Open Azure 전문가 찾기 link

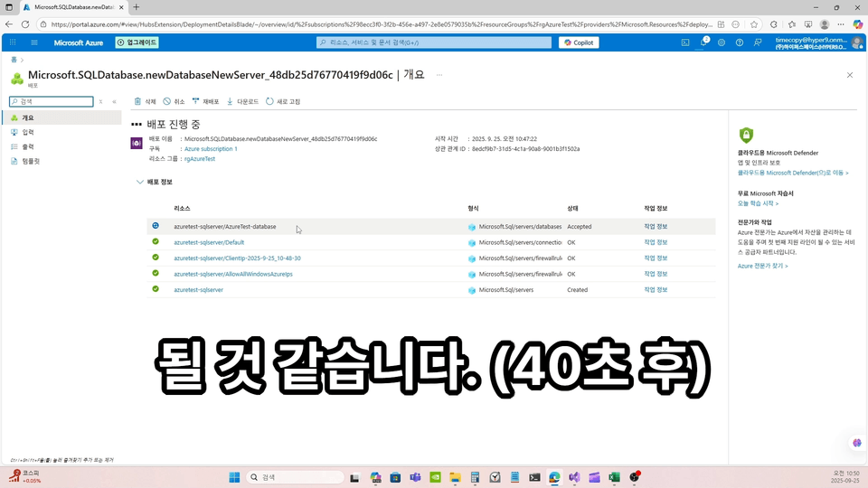click(762, 266)
